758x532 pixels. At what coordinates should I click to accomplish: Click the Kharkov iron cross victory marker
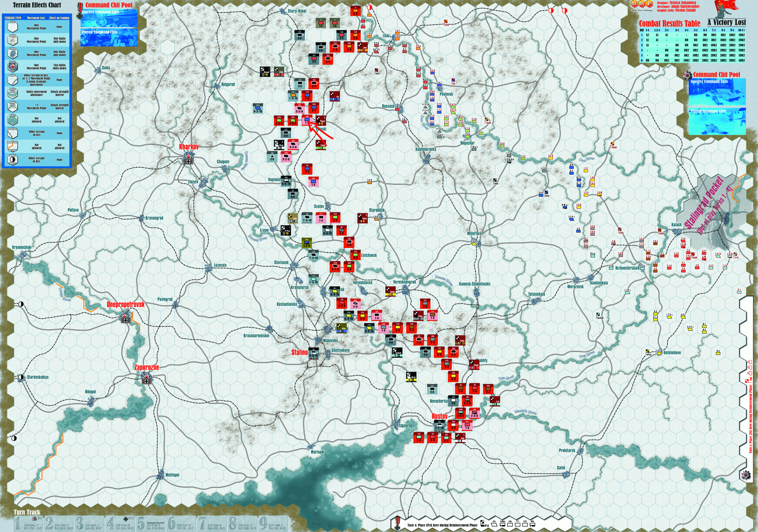pos(188,161)
